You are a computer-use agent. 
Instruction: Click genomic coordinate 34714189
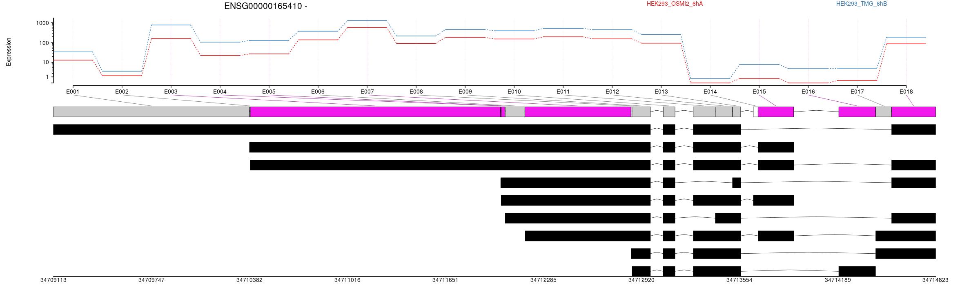(838, 280)
